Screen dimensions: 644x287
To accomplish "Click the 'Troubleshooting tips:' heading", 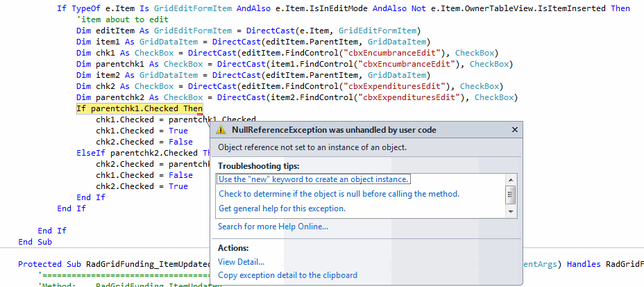I will pyautogui.click(x=259, y=167).
